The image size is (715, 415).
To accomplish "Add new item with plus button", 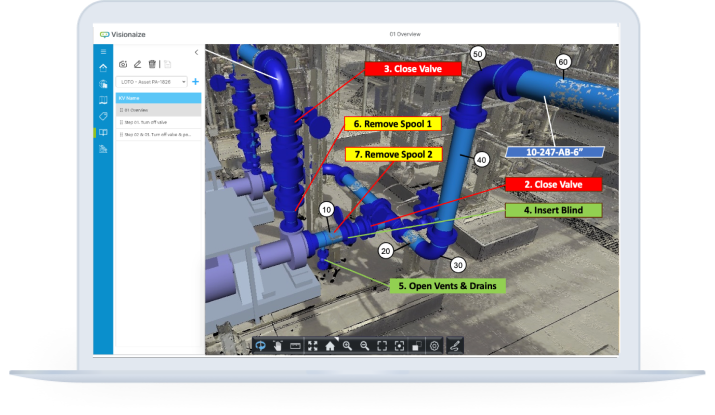I will pyautogui.click(x=195, y=81).
